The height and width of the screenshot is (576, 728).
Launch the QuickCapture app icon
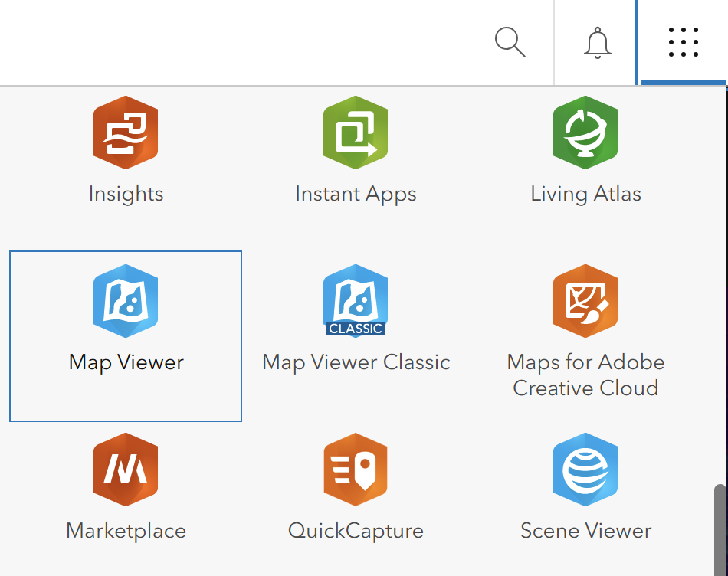pos(356,470)
